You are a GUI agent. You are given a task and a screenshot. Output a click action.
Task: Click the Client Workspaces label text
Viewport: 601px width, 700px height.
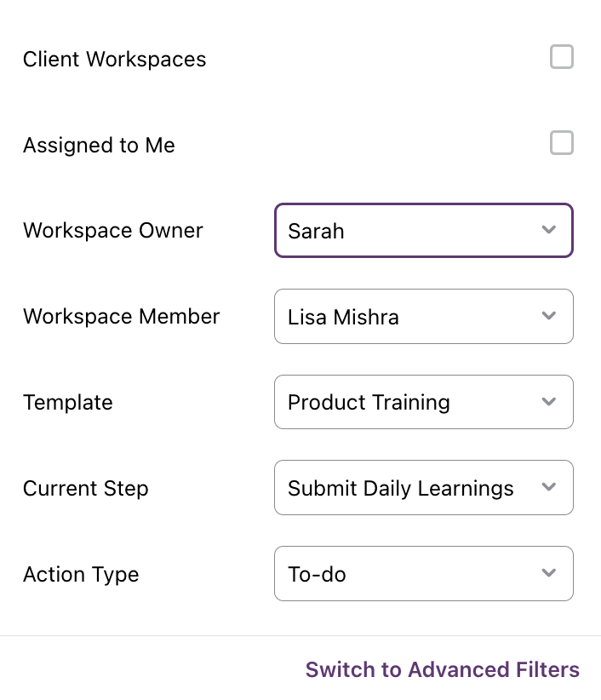click(115, 60)
